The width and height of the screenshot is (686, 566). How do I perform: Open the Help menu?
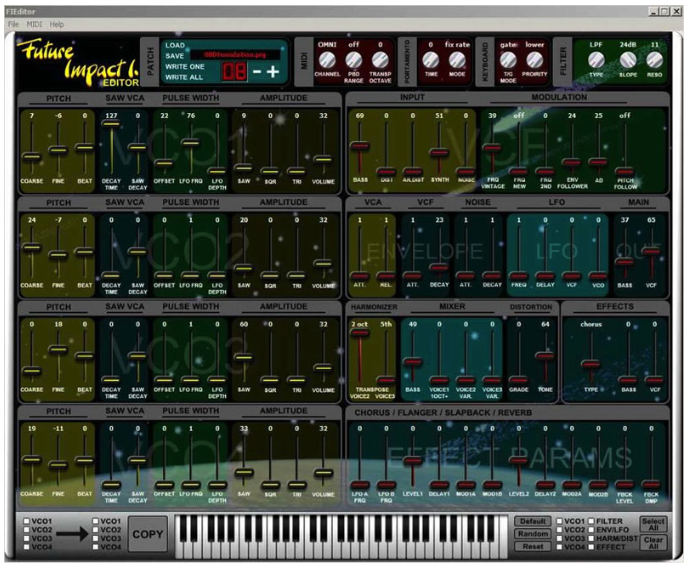57,24
